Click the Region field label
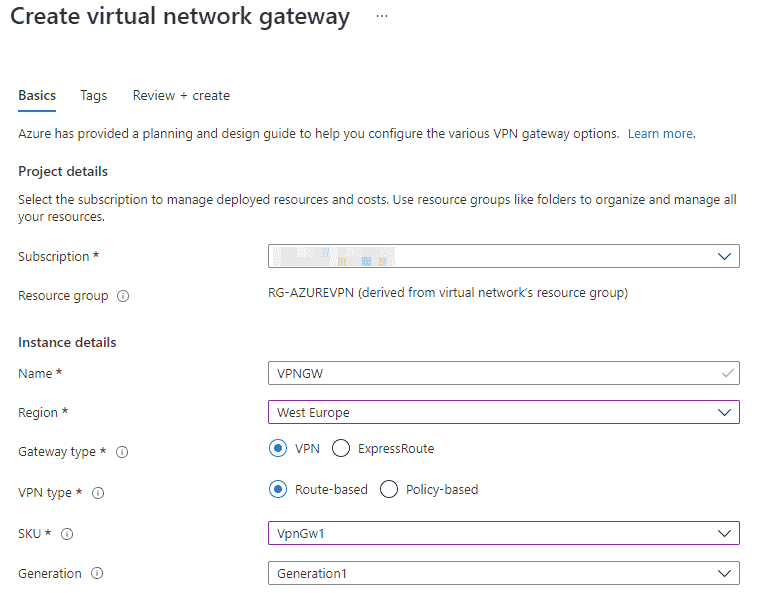763x593 pixels. pos(37,413)
